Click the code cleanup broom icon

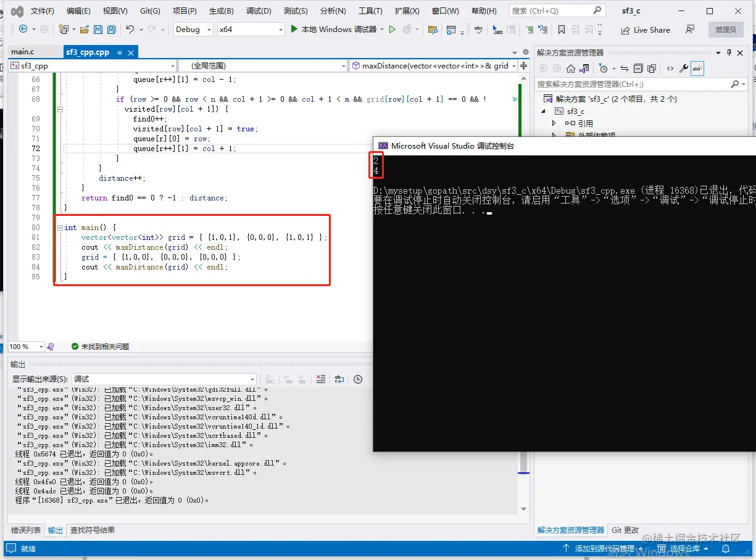pyautogui.click(x=51, y=347)
